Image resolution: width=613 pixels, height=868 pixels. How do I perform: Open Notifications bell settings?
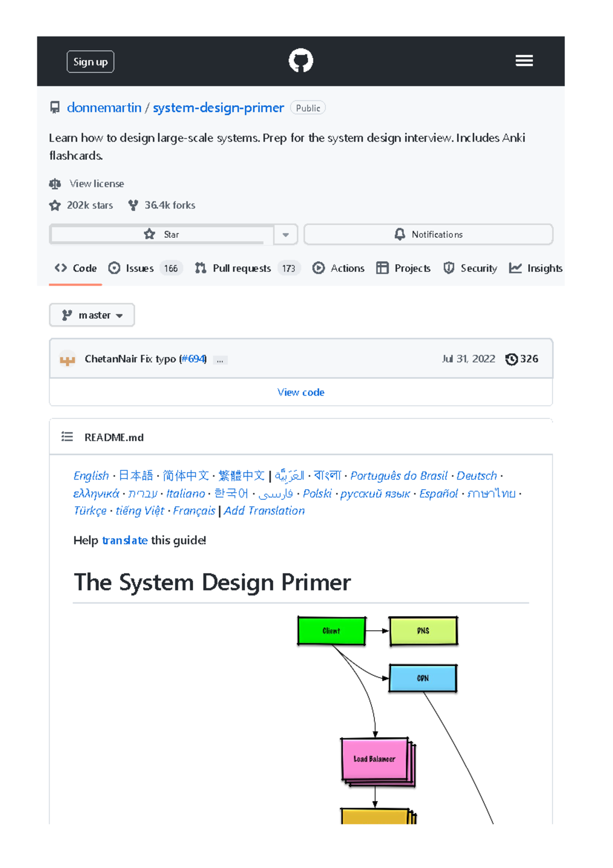coord(428,235)
